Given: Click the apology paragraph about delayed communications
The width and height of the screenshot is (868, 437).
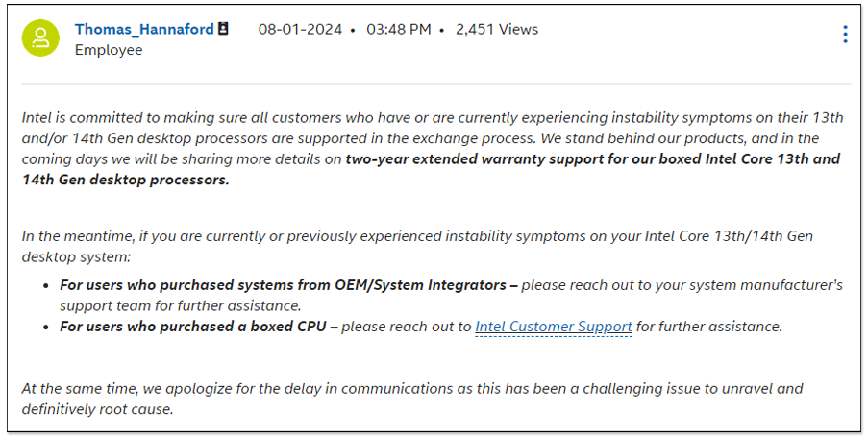Looking at the screenshot, I should (x=412, y=399).
